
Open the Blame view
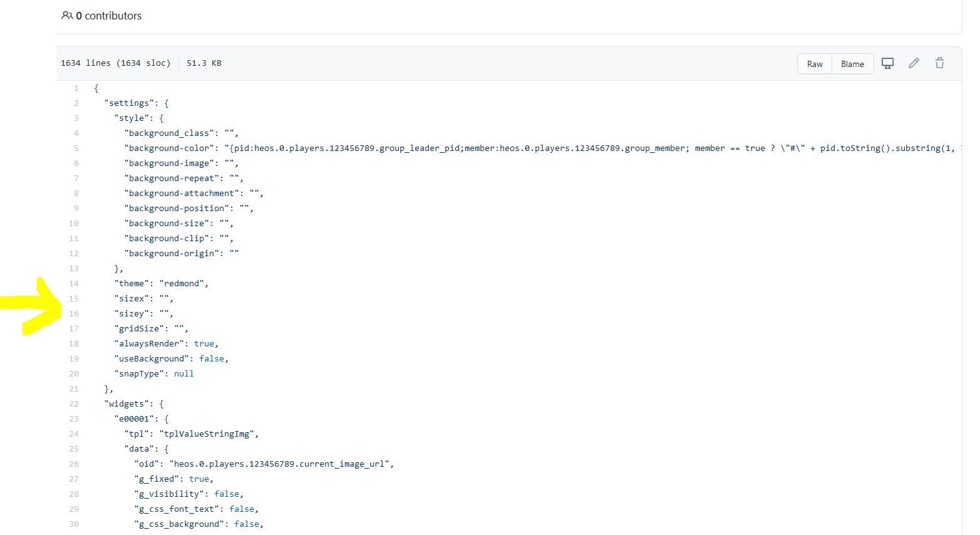852,64
